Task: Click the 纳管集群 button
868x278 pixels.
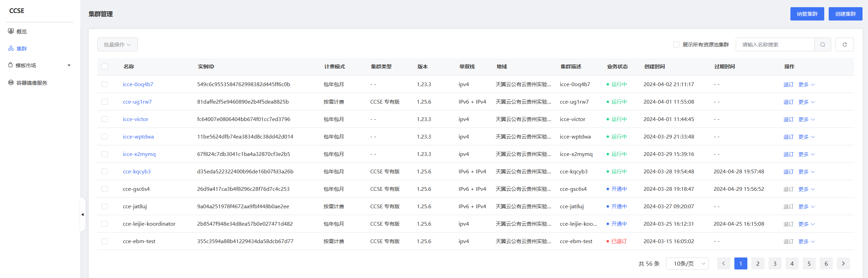Action: pos(807,14)
